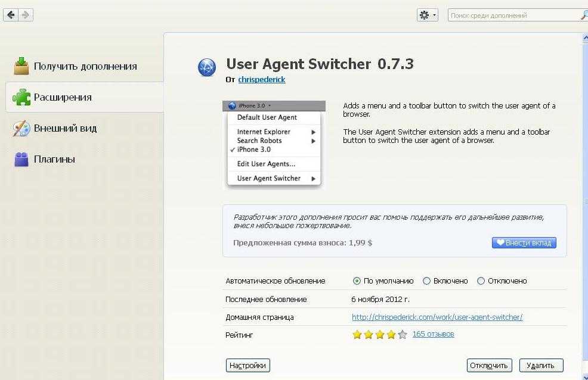Click the scrollbar up arrow
The height and width of the screenshot is (380, 588).
tap(585, 38)
